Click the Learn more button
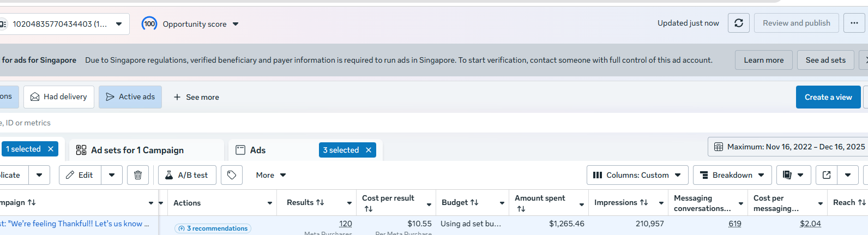The image size is (868, 235). [764, 60]
